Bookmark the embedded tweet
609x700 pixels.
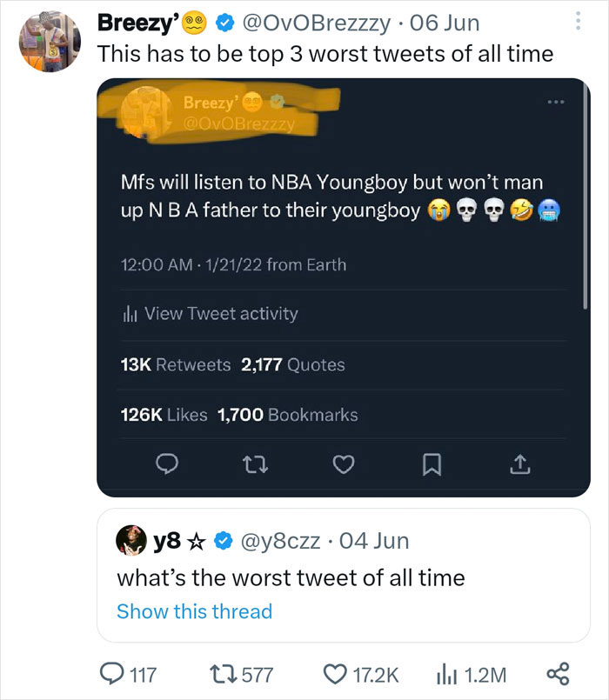(x=432, y=465)
